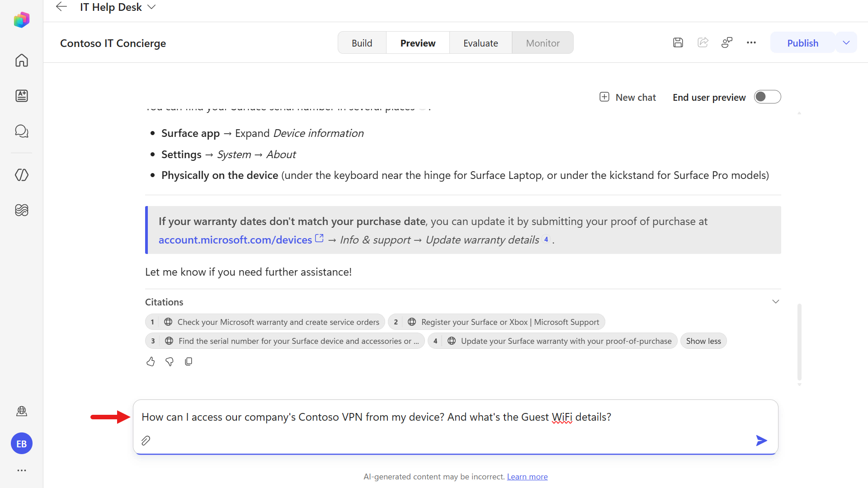Start a New chat
Image resolution: width=868 pixels, height=488 pixels.
(x=627, y=97)
